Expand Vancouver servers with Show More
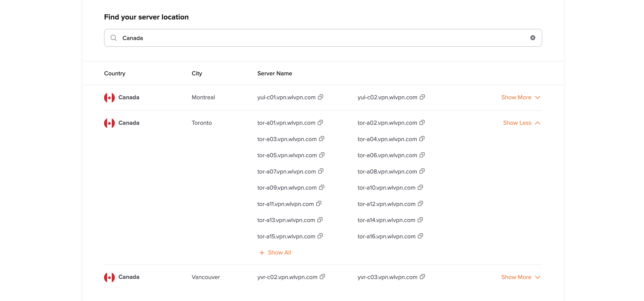This screenshot has height=301, width=644. click(521, 277)
